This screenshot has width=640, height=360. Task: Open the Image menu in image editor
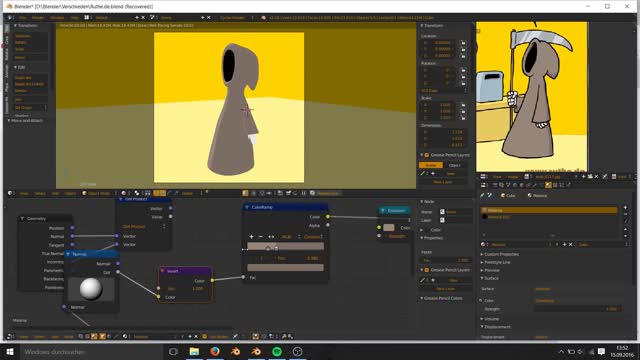[x=513, y=177]
